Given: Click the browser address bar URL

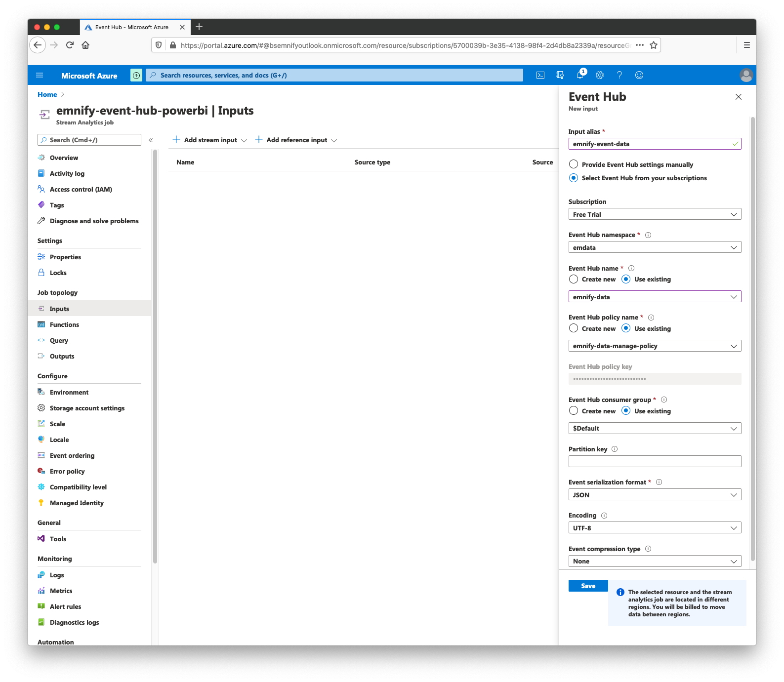Looking at the screenshot, I should tap(405, 45).
